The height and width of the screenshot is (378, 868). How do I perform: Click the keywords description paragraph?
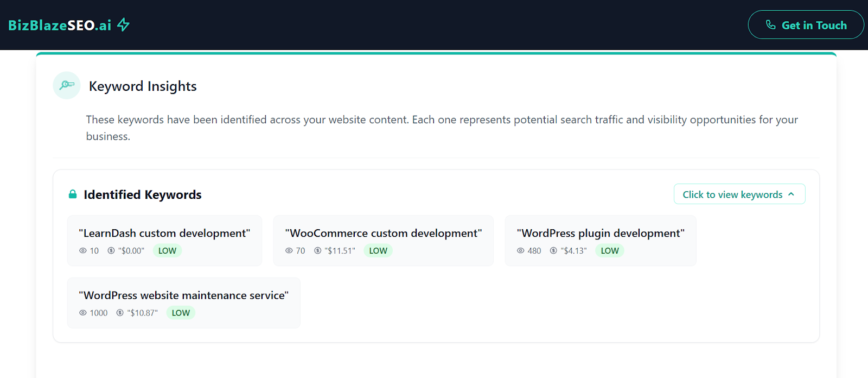click(442, 128)
